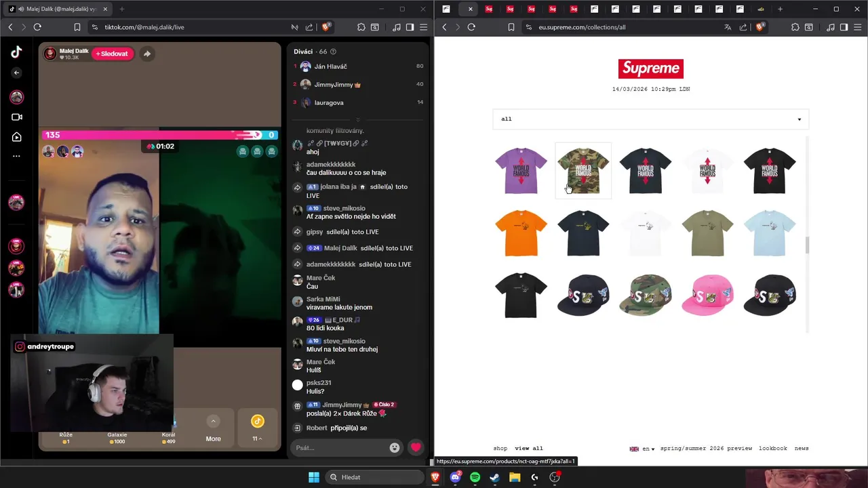Follow Malej Dalík with the Sledovat button
868x488 pixels.
113,54
